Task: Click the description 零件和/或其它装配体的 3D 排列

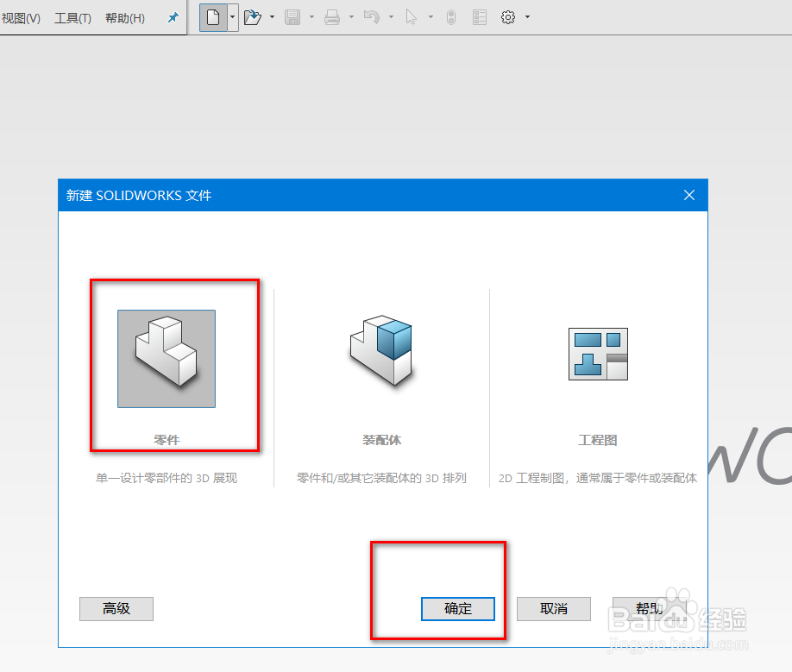Action: pos(381,478)
